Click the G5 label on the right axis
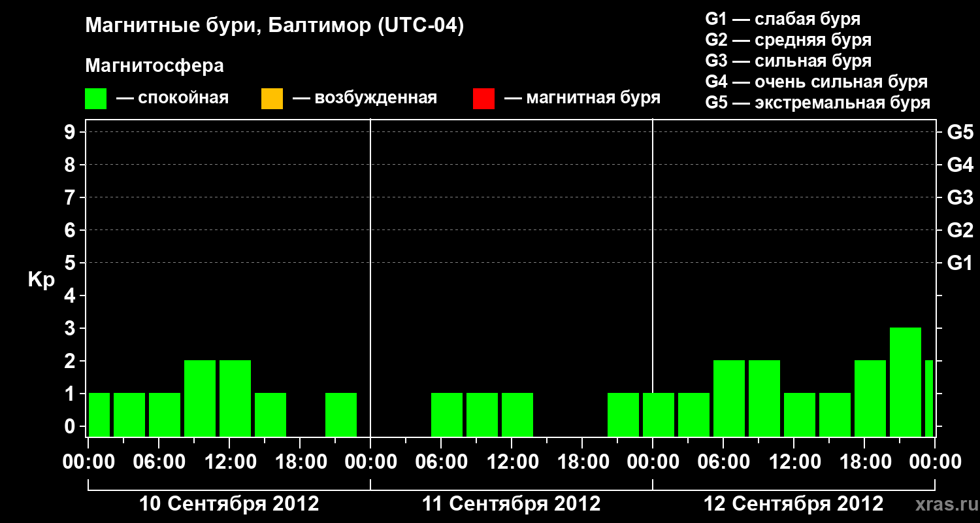980x523 pixels. pyautogui.click(x=960, y=132)
